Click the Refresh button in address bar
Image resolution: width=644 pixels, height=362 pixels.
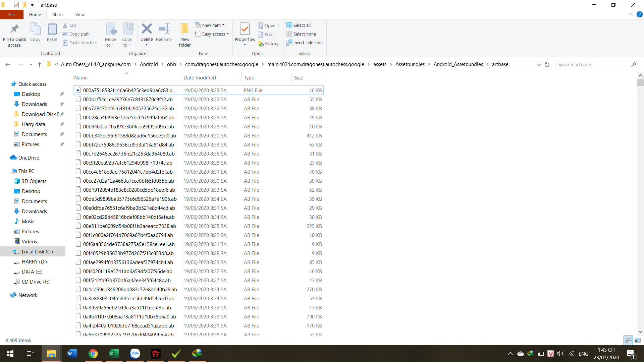(x=547, y=65)
